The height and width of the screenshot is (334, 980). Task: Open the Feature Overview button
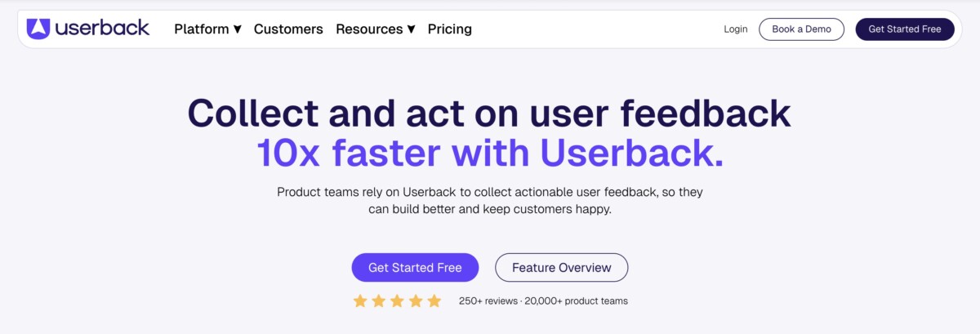coord(561,268)
